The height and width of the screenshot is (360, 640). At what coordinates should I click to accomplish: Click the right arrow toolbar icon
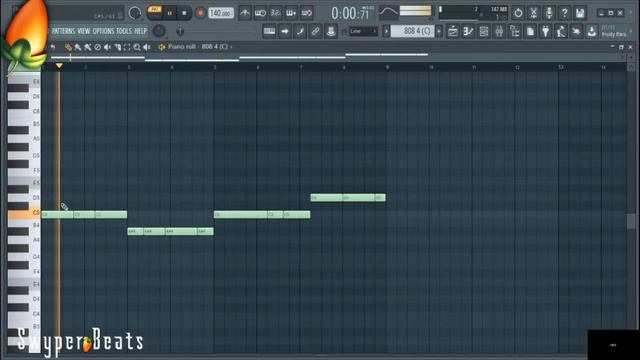284,31
